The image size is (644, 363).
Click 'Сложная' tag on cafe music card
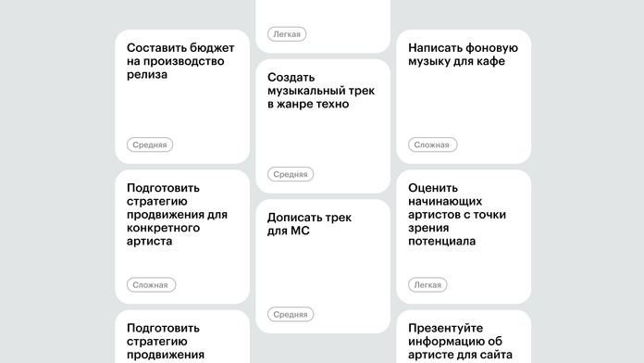(432, 144)
